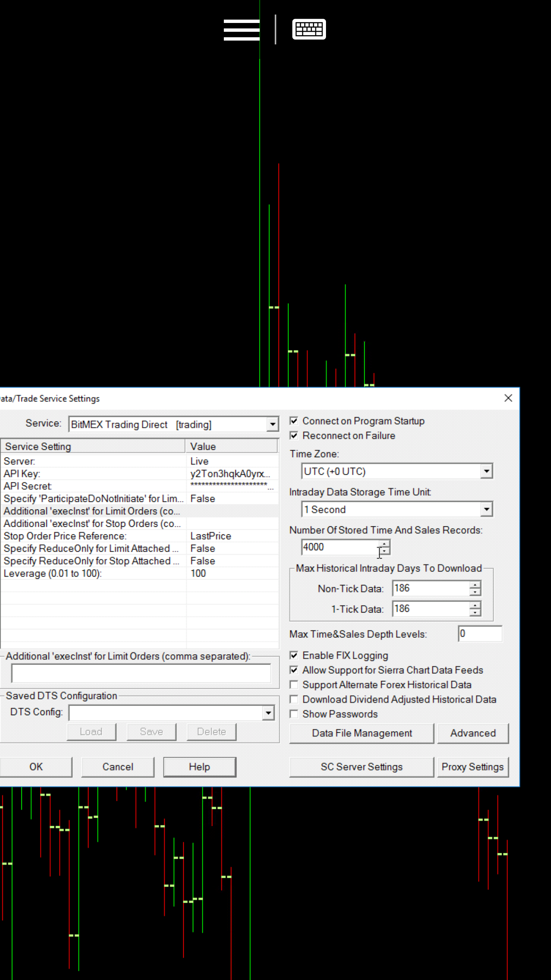
Task: Select ReduceOnly for Stop Attached row
Action: click(140, 561)
